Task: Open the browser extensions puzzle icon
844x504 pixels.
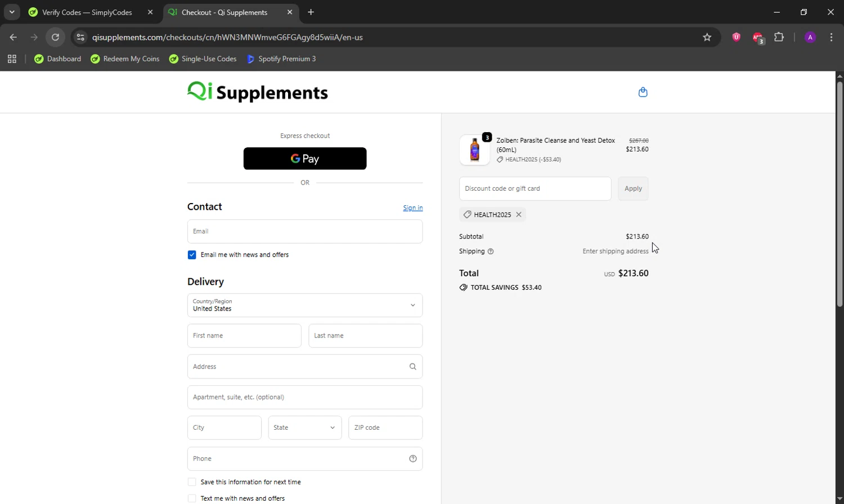Action: click(x=779, y=37)
